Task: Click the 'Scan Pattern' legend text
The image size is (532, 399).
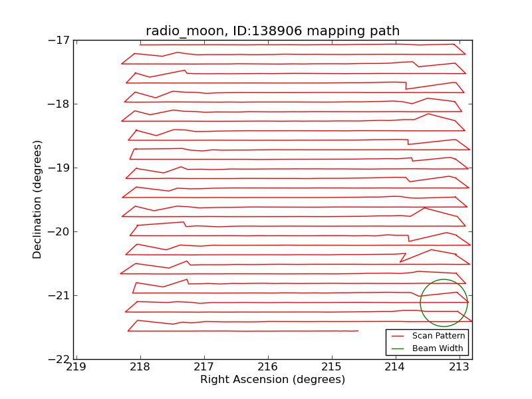Action: coord(438,336)
